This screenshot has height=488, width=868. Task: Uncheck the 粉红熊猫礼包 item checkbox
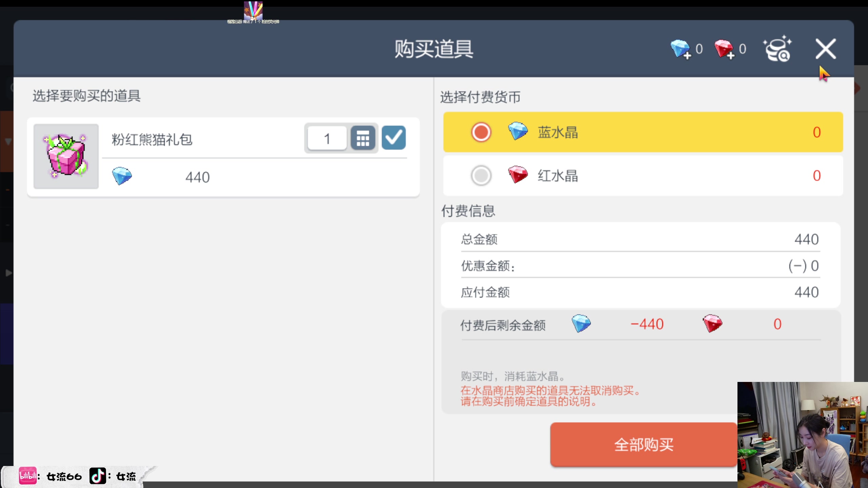click(394, 138)
